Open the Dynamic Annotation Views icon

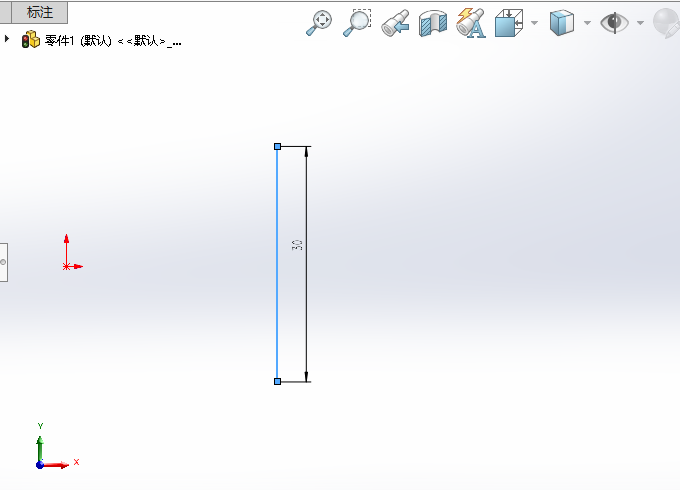click(471, 23)
